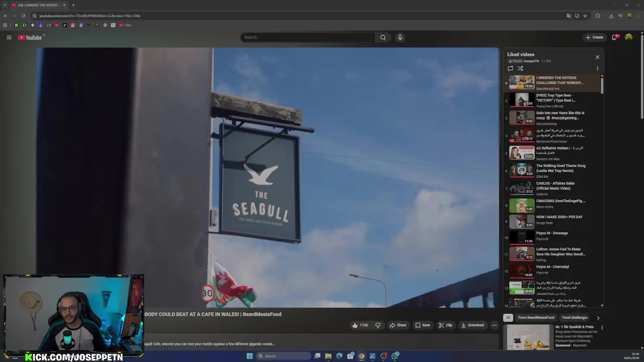The height and width of the screenshot is (362, 644).
Task: Play the Psyco M - Chernobyl video
Action: point(553,270)
